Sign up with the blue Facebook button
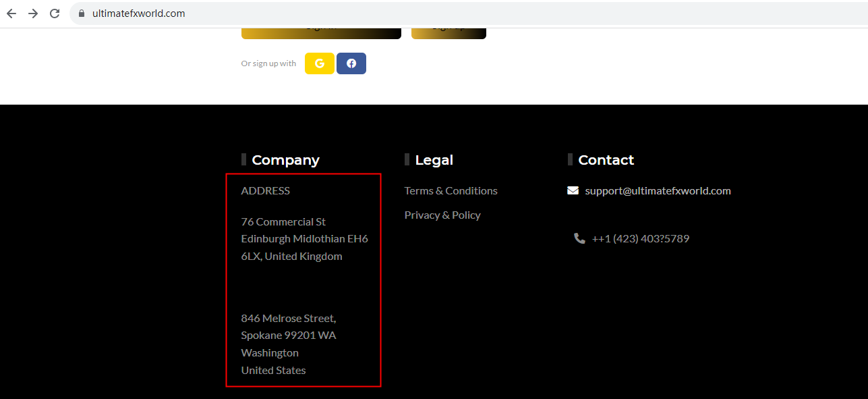The width and height of the screenshot is (868, 399). [351, 63]
